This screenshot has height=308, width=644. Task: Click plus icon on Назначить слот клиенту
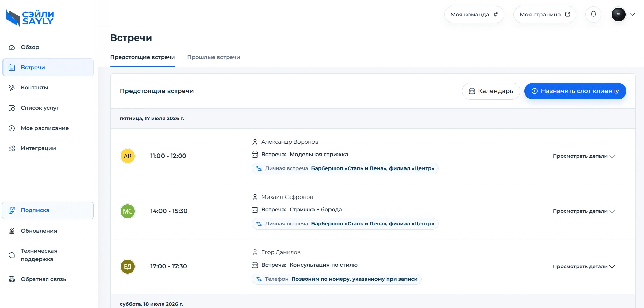535,91
